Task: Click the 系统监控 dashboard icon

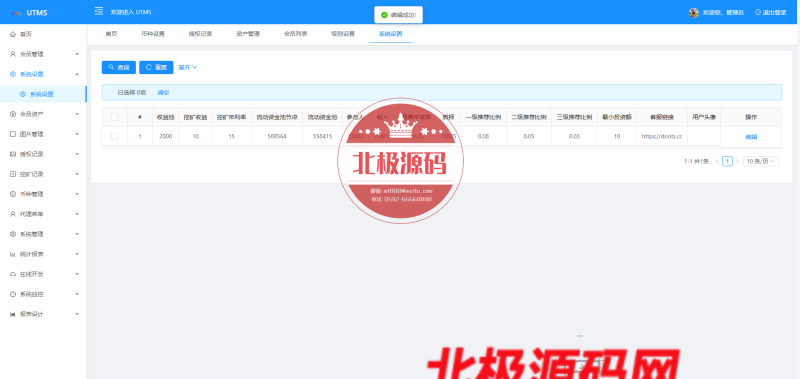Action: tap(13, 294)
